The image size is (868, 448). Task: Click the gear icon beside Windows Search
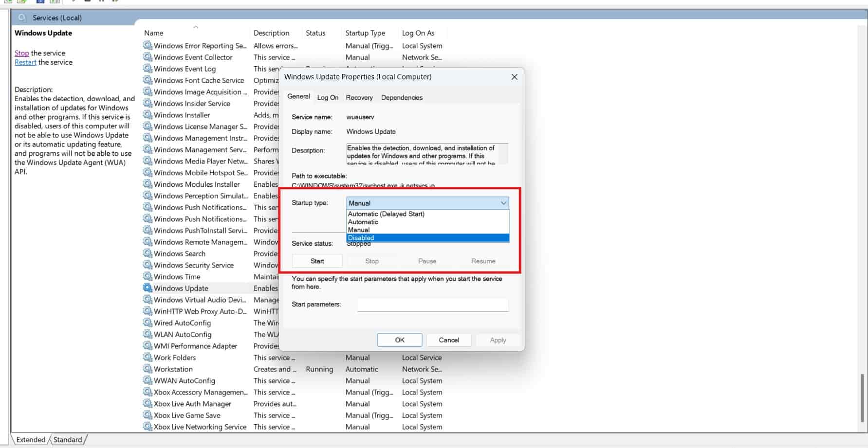point(148,253)
